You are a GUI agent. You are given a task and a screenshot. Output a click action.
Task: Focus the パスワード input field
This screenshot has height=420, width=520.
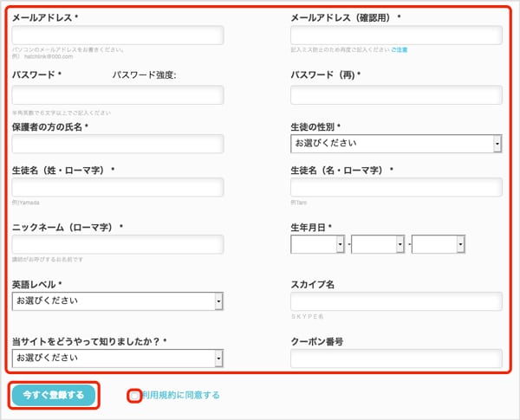(118, 95)
